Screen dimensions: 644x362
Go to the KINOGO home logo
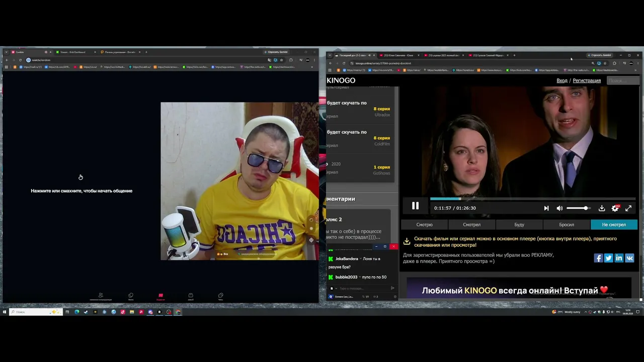click(x=341, y=80)
